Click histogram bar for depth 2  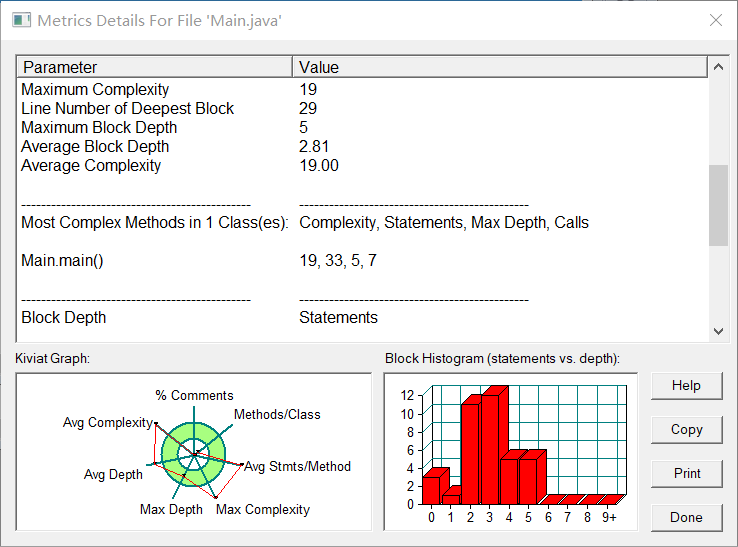[x=470, y=454]
